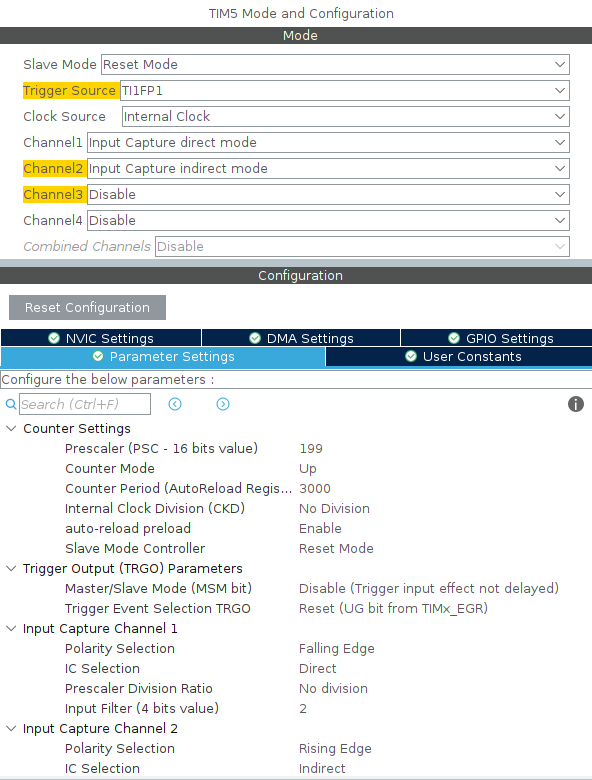Click the highlighted Channel2 label
592x780 pixels.
click(x=53, y=169)
